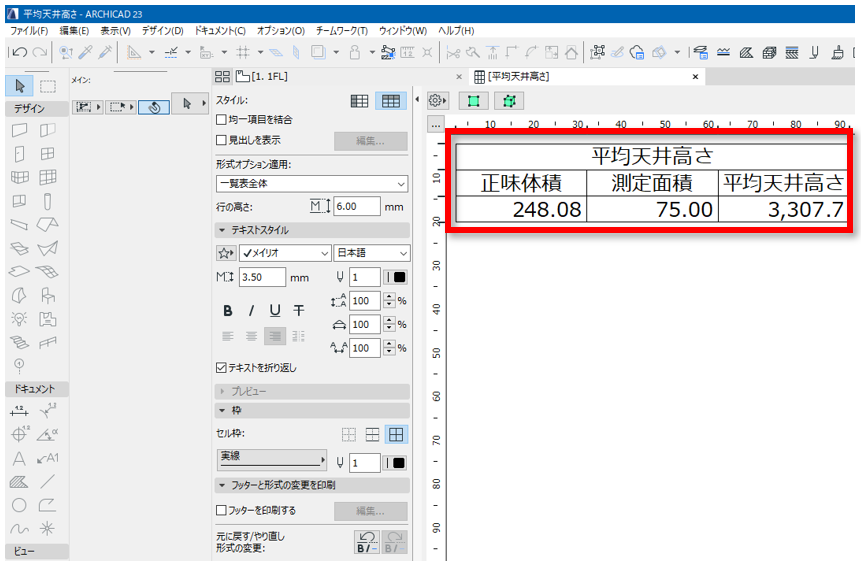This screenshot has width=861, height=575.
Task: Open ファイル(F) menu
Action: [x=29, y=31]
